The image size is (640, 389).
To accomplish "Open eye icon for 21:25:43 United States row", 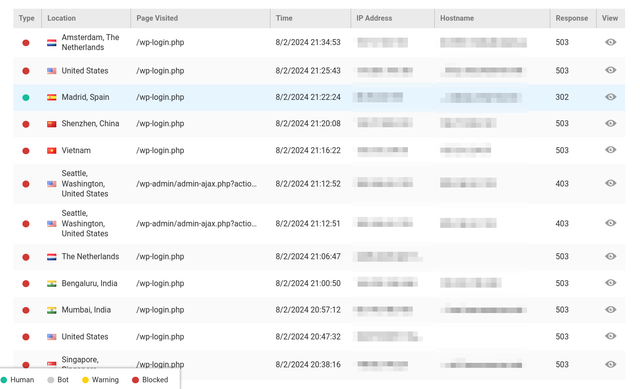I will (x=610, y=70).
